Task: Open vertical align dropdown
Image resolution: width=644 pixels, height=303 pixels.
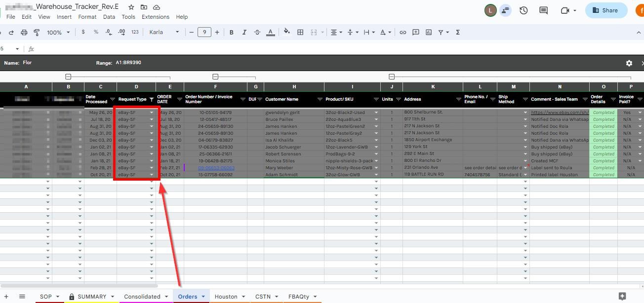Action: coord(352,32)
